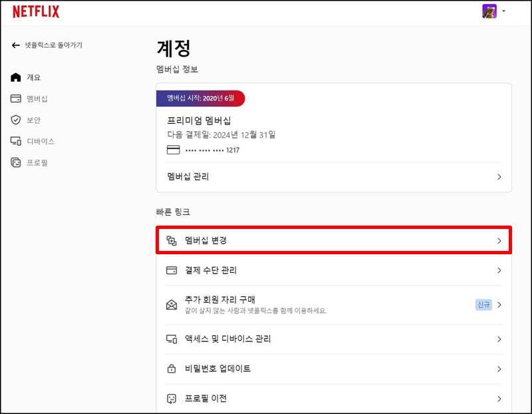Click the chevron on 프로필 이전 row
This screenshot has width=532, height=414.
(499, 399)
